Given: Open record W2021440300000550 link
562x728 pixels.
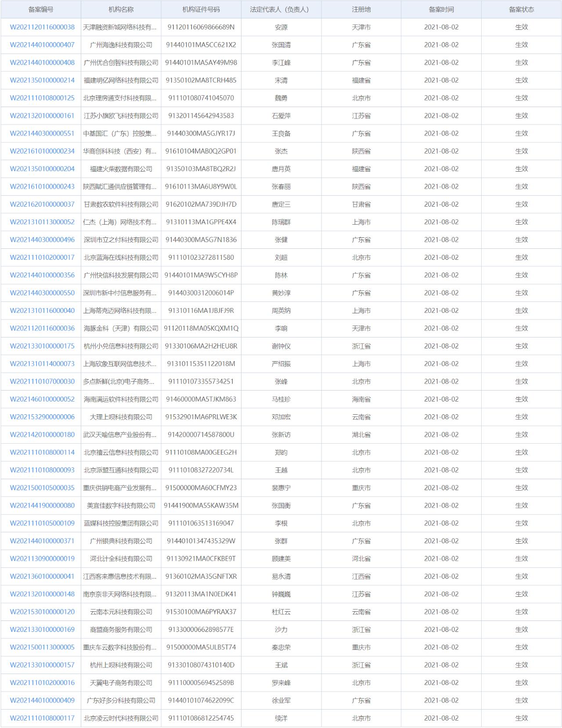Looking at the screenshot, I should (x=42, y=293).
